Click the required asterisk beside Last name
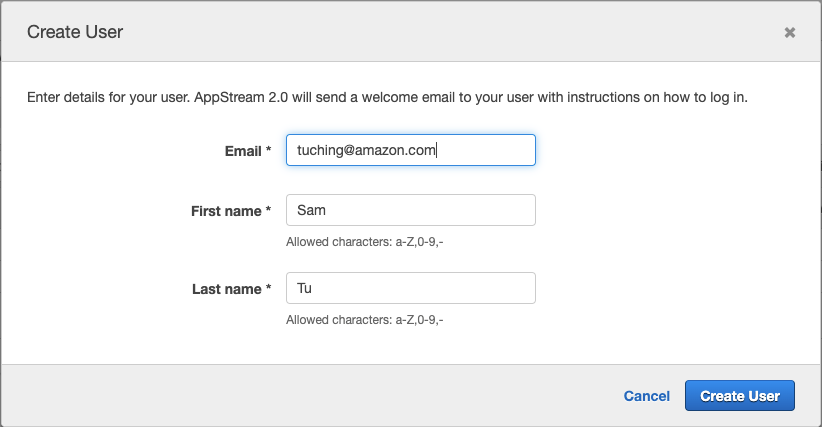822x427 pixels. coord(268,289)
